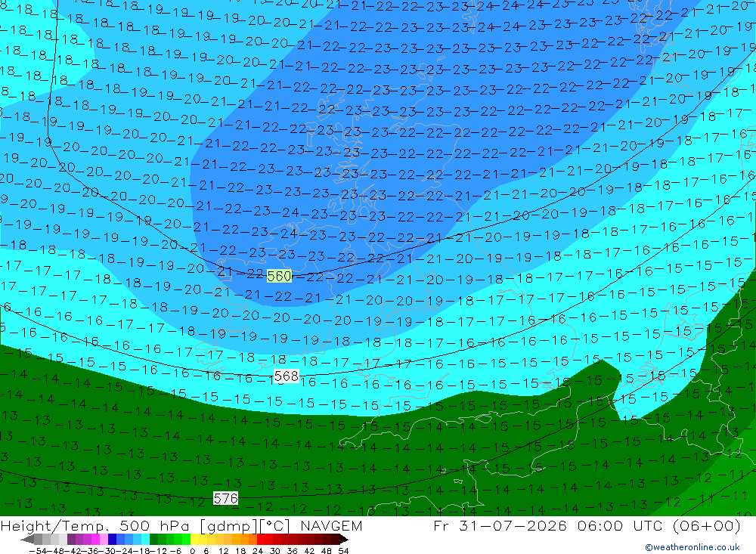Click the right arrow end of color scale
This screenshot has width=756, height=554.
[343, 540]
